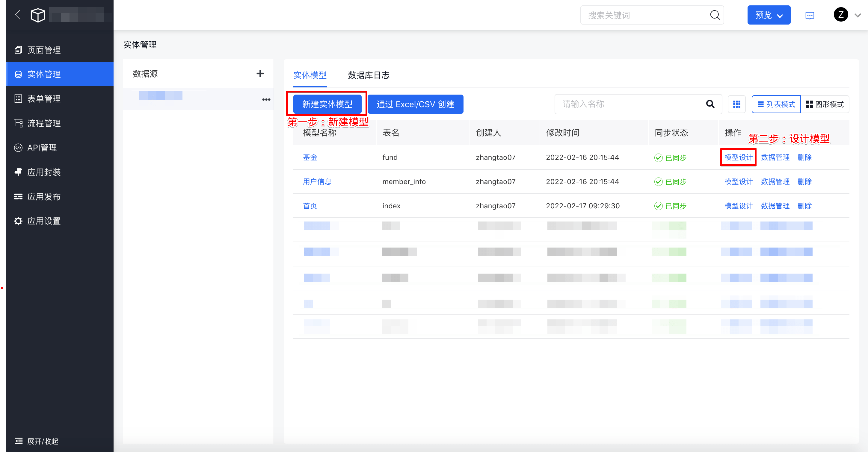Click the Z user avatar

841,15
